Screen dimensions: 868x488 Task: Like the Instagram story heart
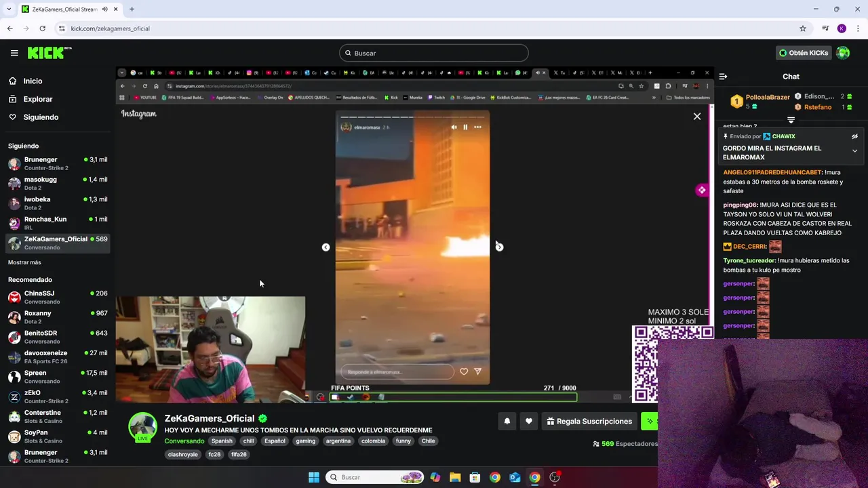click(464, 371)
